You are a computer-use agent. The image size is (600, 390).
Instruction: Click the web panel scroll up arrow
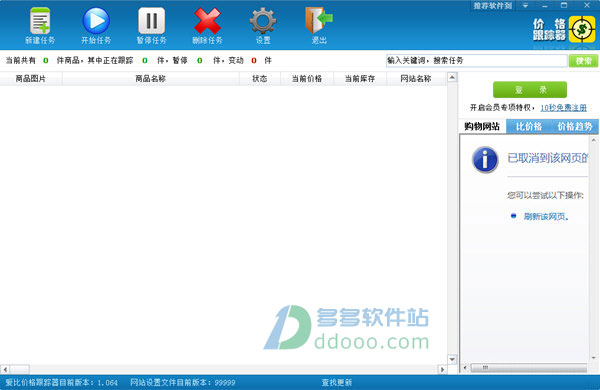pyautogui.click(x=593, y=140)
